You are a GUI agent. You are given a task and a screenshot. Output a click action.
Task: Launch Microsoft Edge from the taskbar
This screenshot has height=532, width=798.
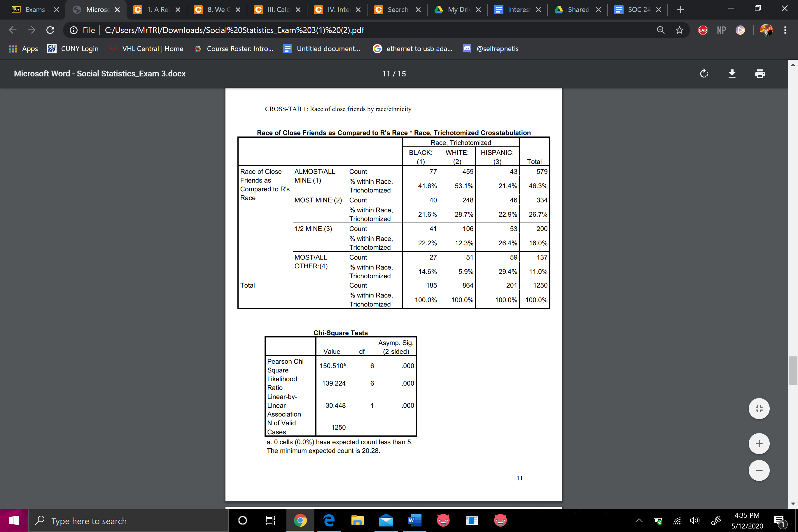pos(328,520)
